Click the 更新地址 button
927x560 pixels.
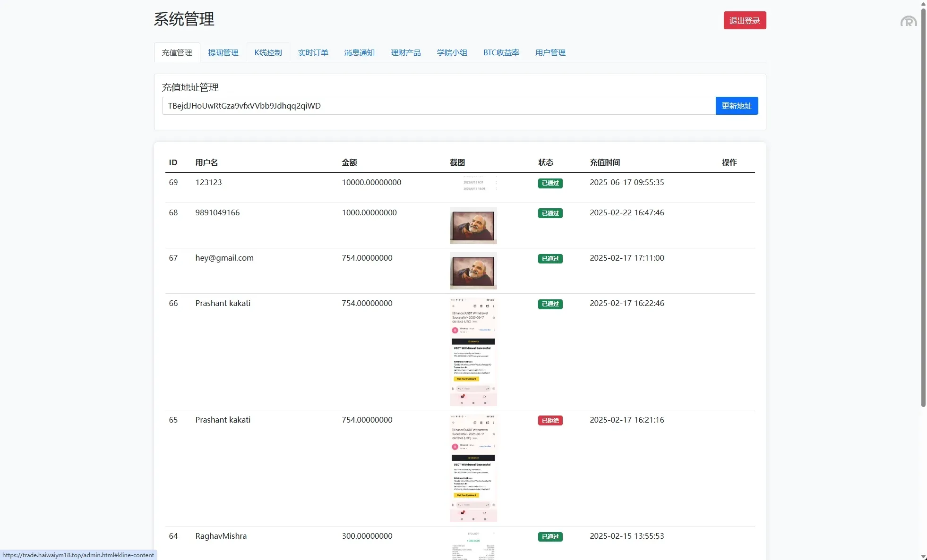point(736,106)
